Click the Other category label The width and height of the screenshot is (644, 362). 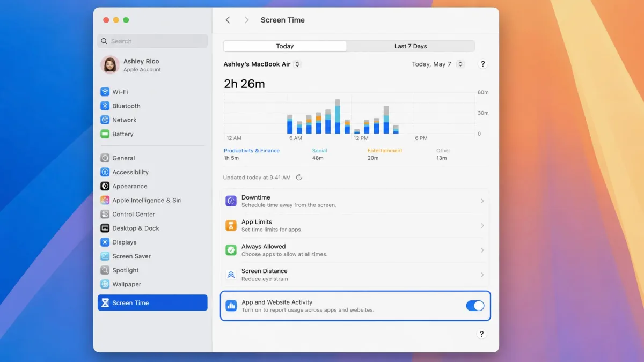443,151
